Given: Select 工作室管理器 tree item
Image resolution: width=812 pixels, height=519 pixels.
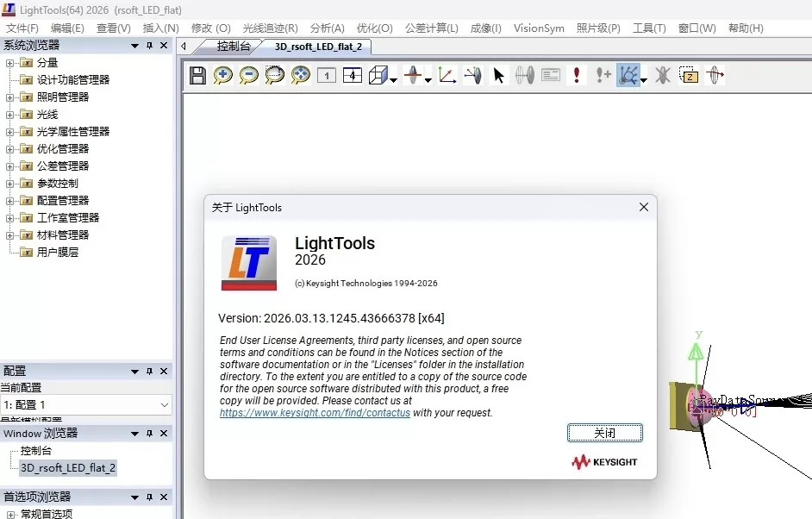Looking at the screenshot, I should coord(68,218).
